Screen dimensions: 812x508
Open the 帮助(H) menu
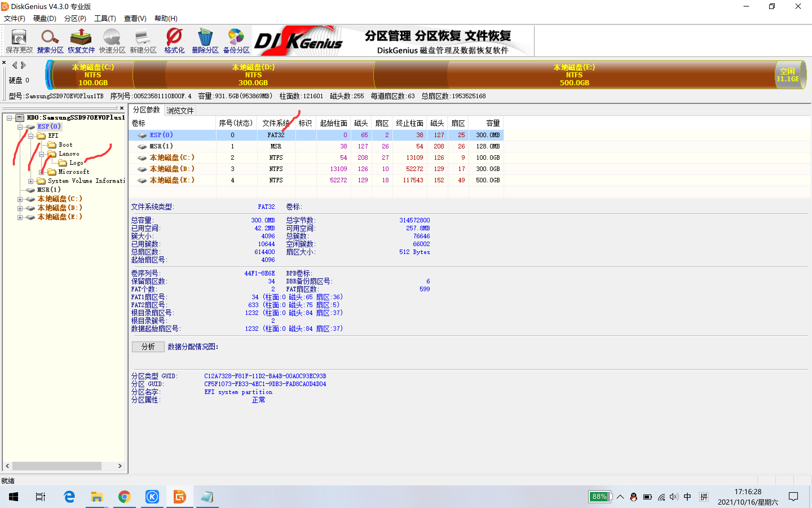tap(166, 18)
